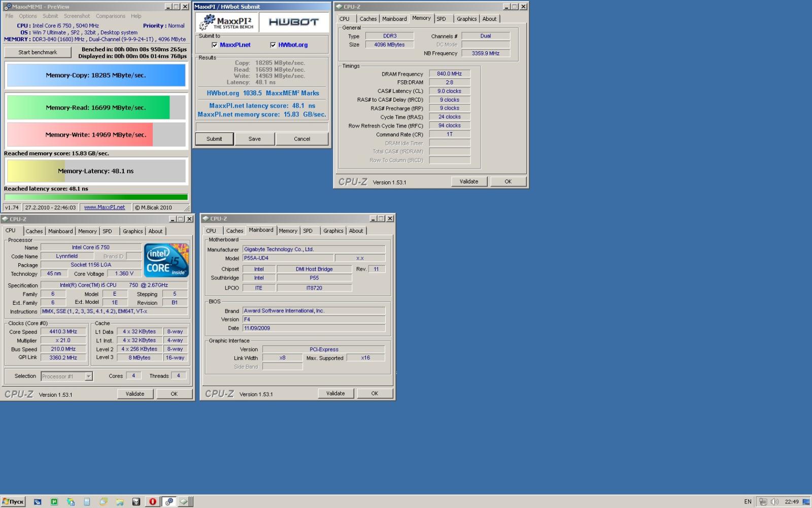
Task: Click Save in the HWbot Submit dialog
Action: tap(255, 139)
